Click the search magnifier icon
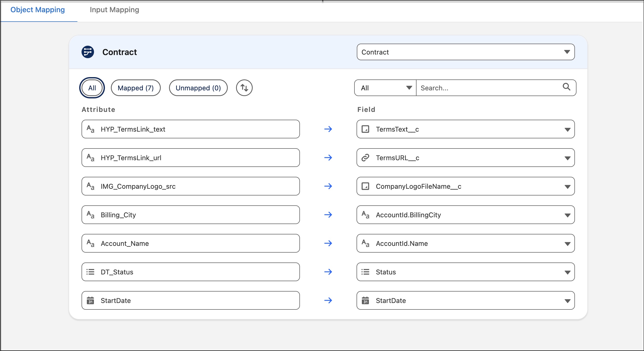 point(566,87)
